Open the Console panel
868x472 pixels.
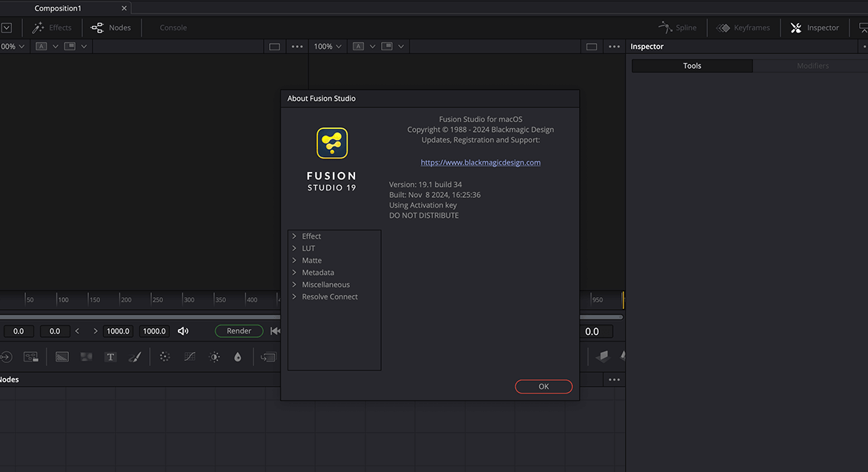(173, 27)
